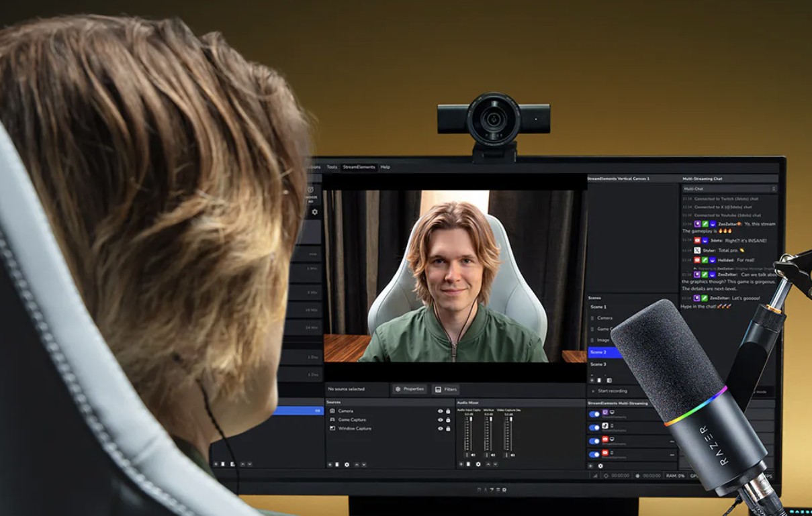Image resolution: width=812 pixels, height=516 pixels.
Task: Click the Filters button
Action: (446, 389)
